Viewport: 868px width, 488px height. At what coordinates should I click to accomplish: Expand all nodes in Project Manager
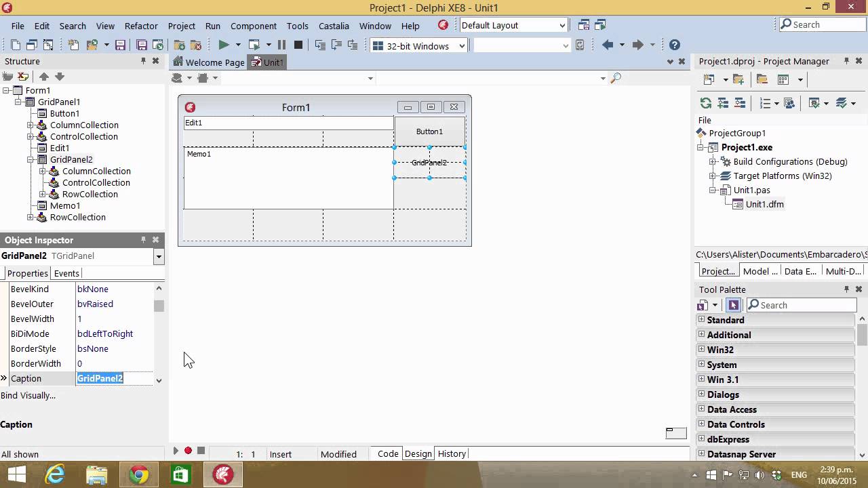pyautogui.click(x=723, y=103)
